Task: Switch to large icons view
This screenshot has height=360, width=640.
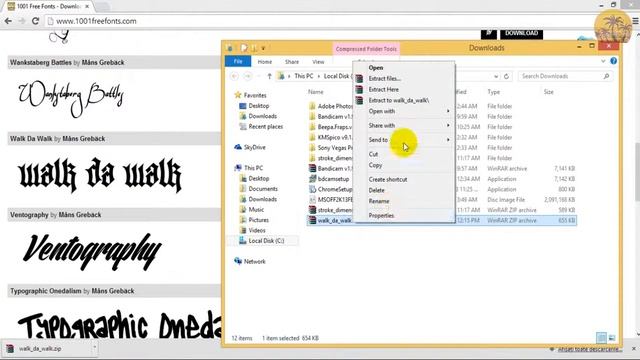Action: 612,338
